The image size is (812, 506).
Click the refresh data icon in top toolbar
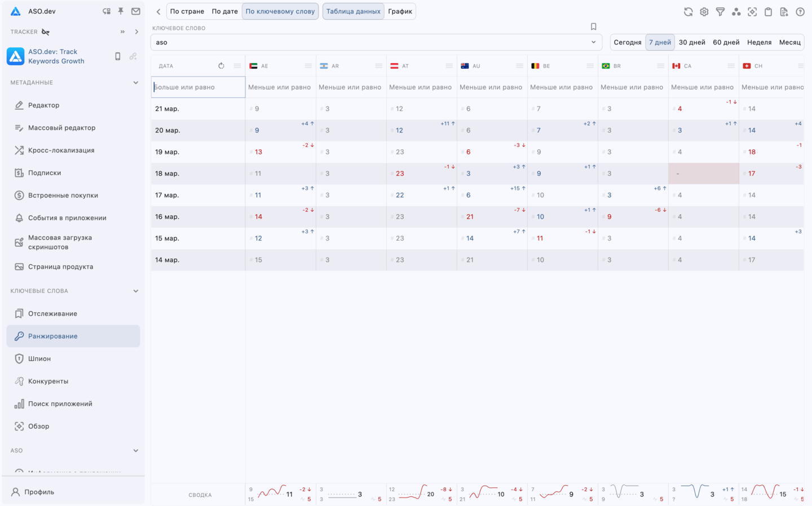pos(688,11)
